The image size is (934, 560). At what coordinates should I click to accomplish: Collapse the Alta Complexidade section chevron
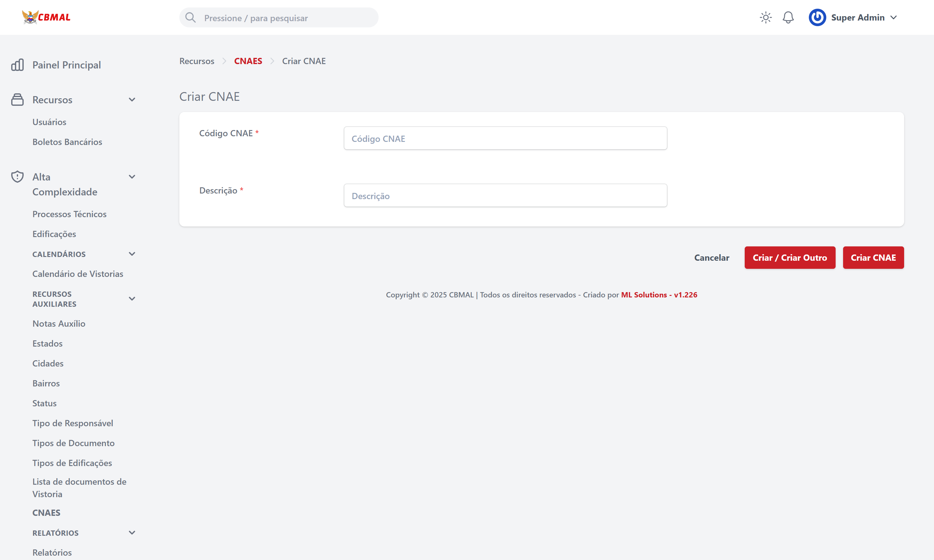tap(132, 177)
